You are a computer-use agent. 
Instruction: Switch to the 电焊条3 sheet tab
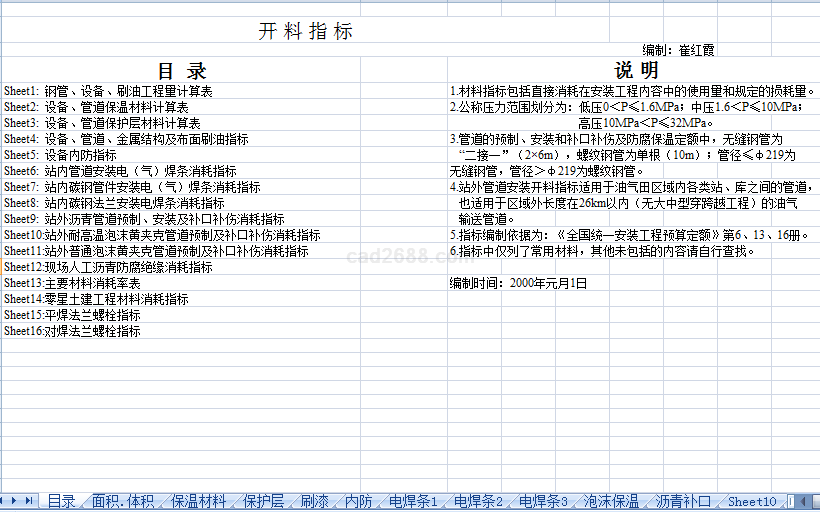pyautogui.click(x=543, y=502)
